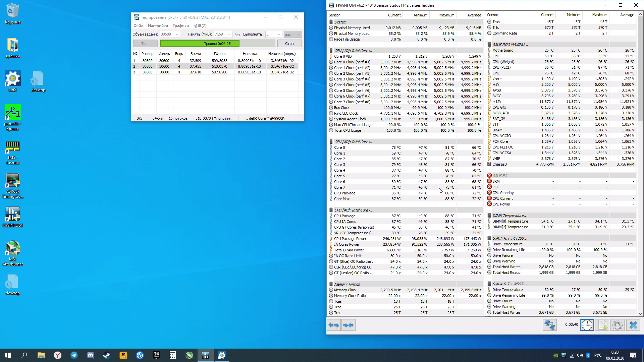Select DIMM[0] Temperature row
The width and height of the screenshot is (644, 362).
pyautogui.click(x=561, y=221)
